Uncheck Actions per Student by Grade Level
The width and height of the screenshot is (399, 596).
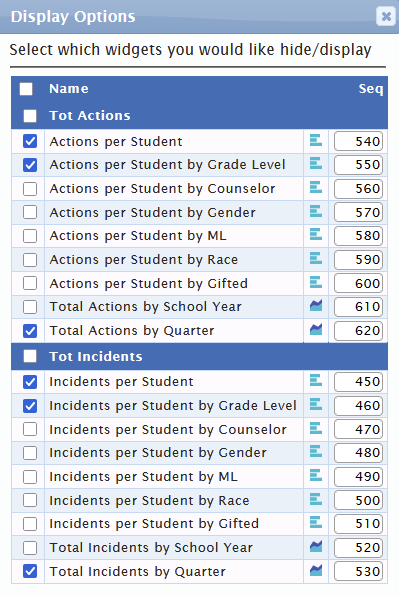point(30,165)
